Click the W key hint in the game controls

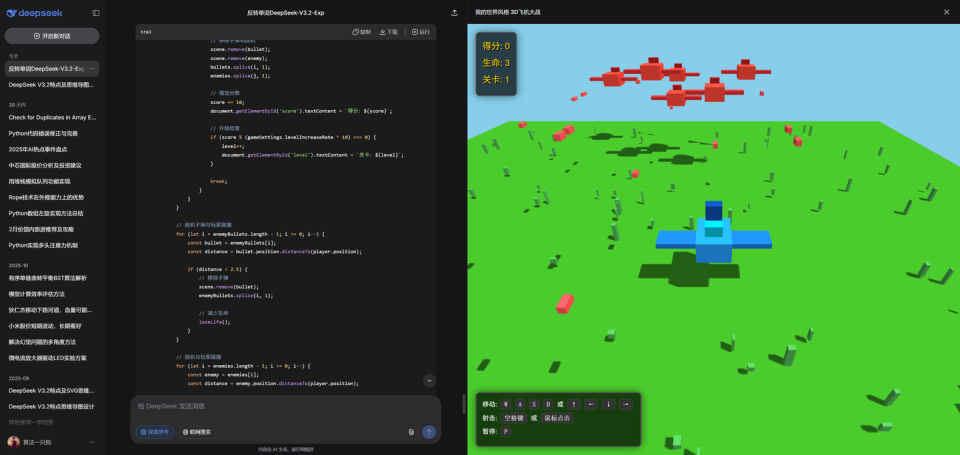(x=506, y=404)
